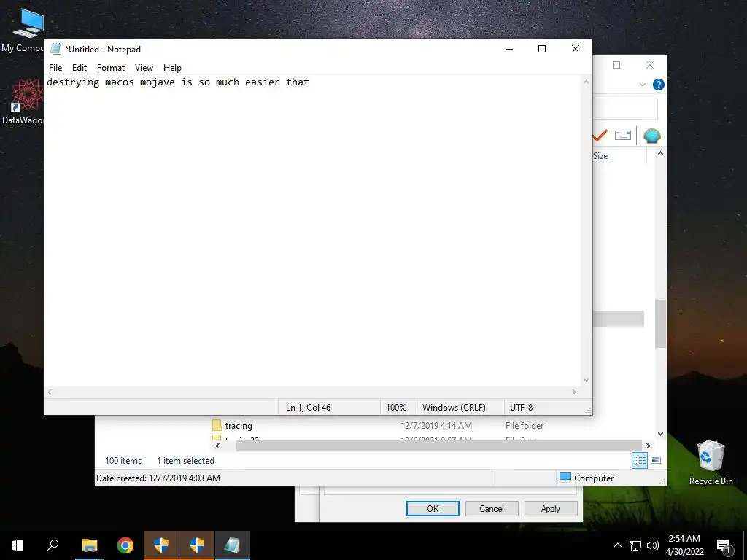Click the Windows (CRLF) status entry
Screen dimensions: 747x560
click(x=454, y=407)
